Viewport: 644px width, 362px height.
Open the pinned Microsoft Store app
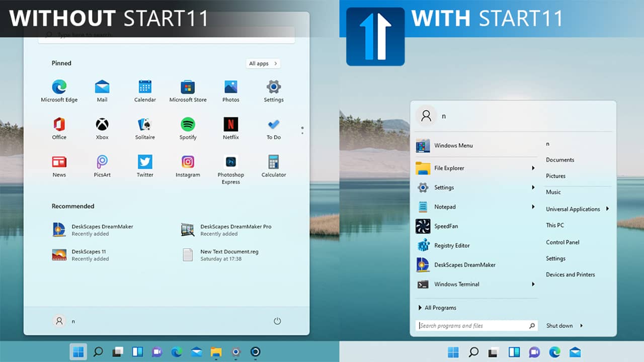click(188, 91)
